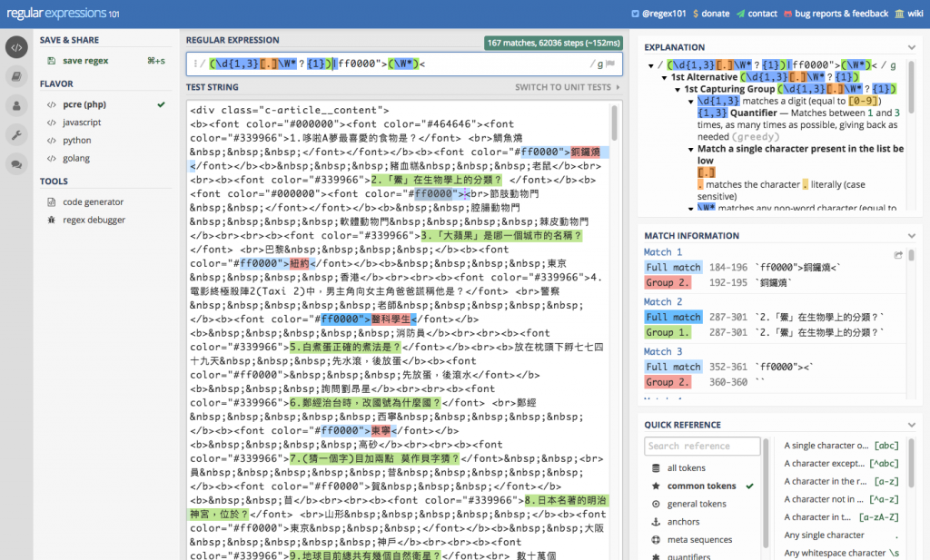Screen dimensions: 930x560
Task: Click the meta sequences globe icon
Action: [x=656, y=540]
